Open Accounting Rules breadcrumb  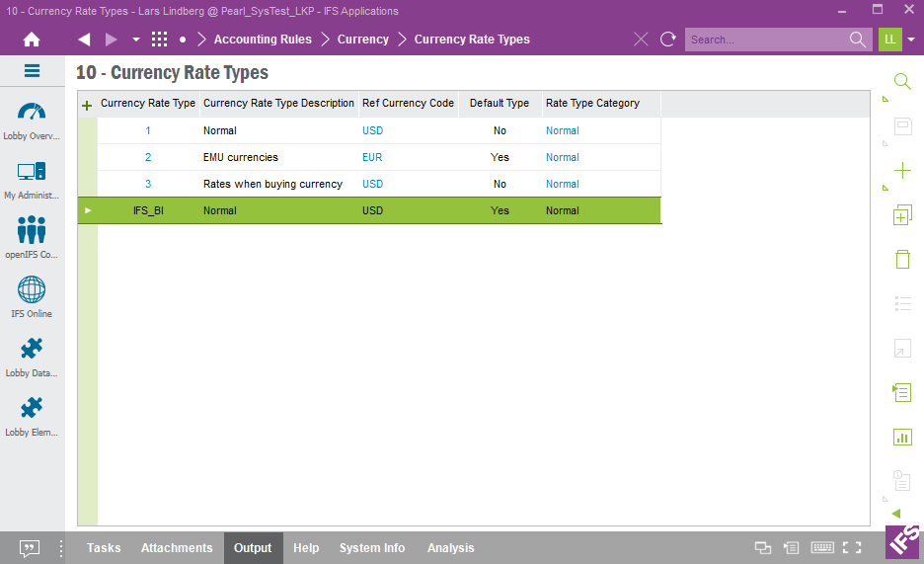(263, 40)
